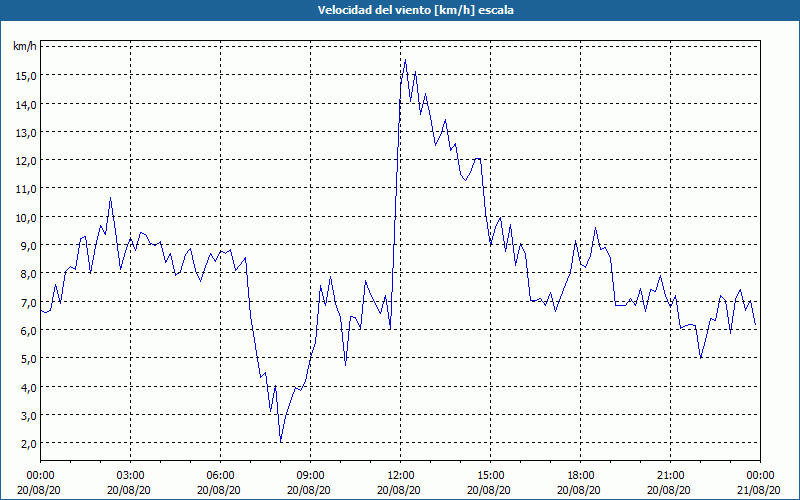Click the '21/08/20' date label
Viewport: 800px width, 500px height.
760,490
